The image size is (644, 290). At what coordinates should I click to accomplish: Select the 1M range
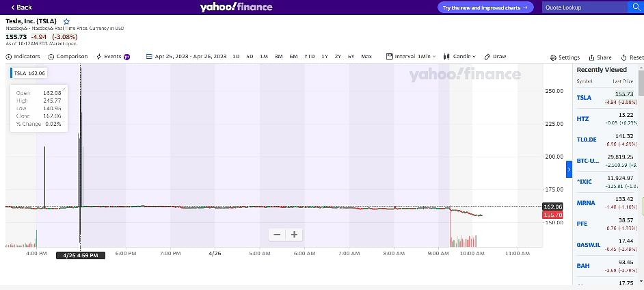264,57
